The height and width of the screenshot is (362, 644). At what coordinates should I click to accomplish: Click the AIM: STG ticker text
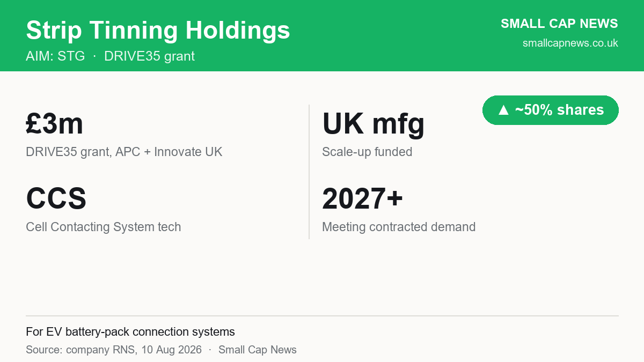[55, 56]
